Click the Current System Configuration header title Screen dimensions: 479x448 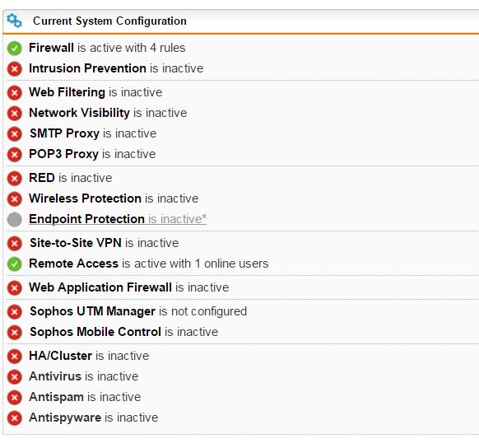coord(109,21)
